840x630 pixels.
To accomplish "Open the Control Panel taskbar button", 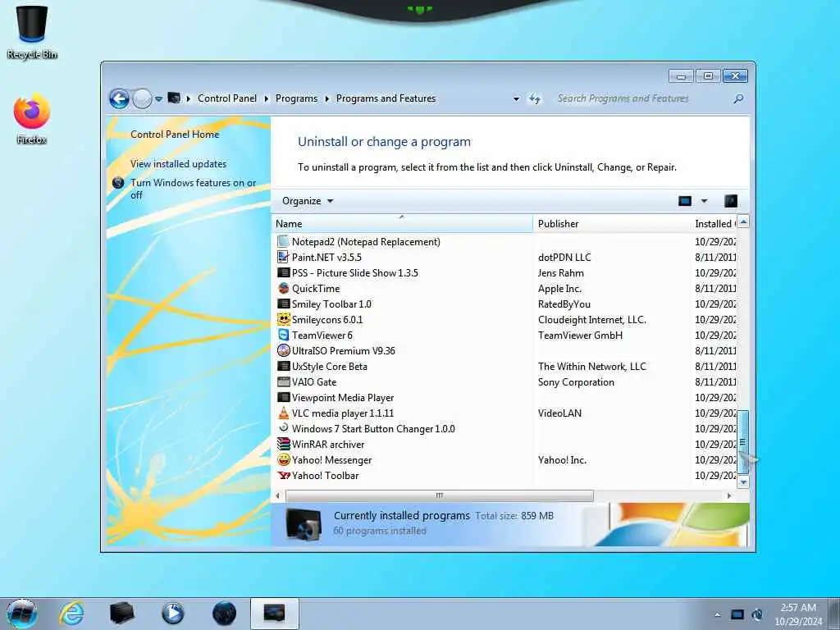I will coord(274,614).
